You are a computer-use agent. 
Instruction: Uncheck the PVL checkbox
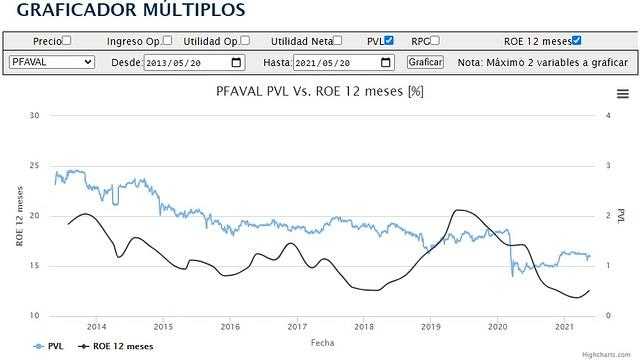pos(389,40)
